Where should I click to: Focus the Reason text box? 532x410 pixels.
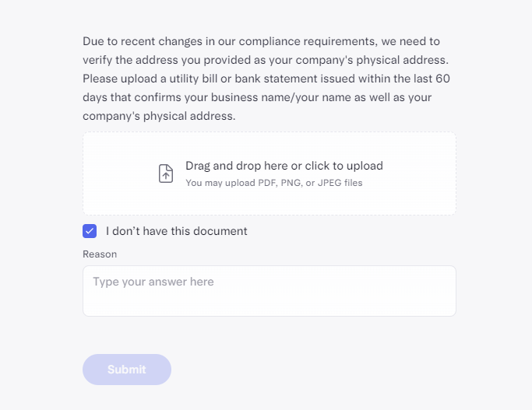pyautogui.click(x=269, y=291)
